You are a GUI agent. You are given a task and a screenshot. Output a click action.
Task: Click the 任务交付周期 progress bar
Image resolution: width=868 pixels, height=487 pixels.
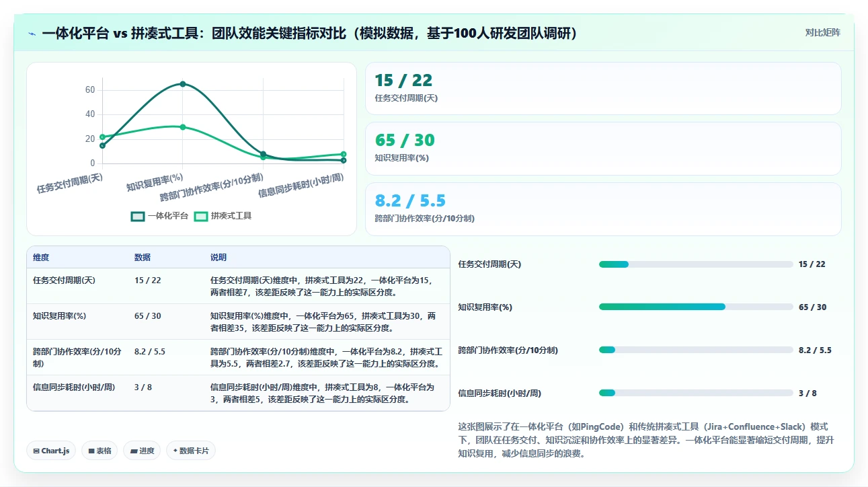click(x=696, y=264)
